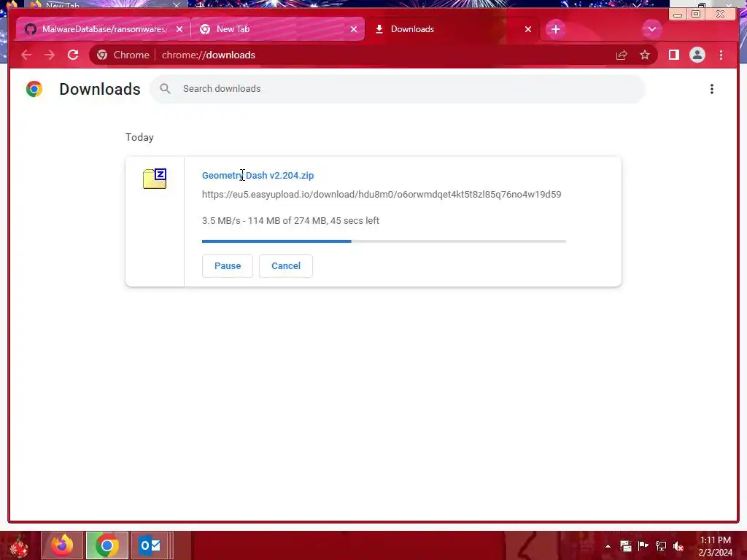Share this page icon
The width and height of the screenshot is (747, 560).
click(x=622, y=55)
